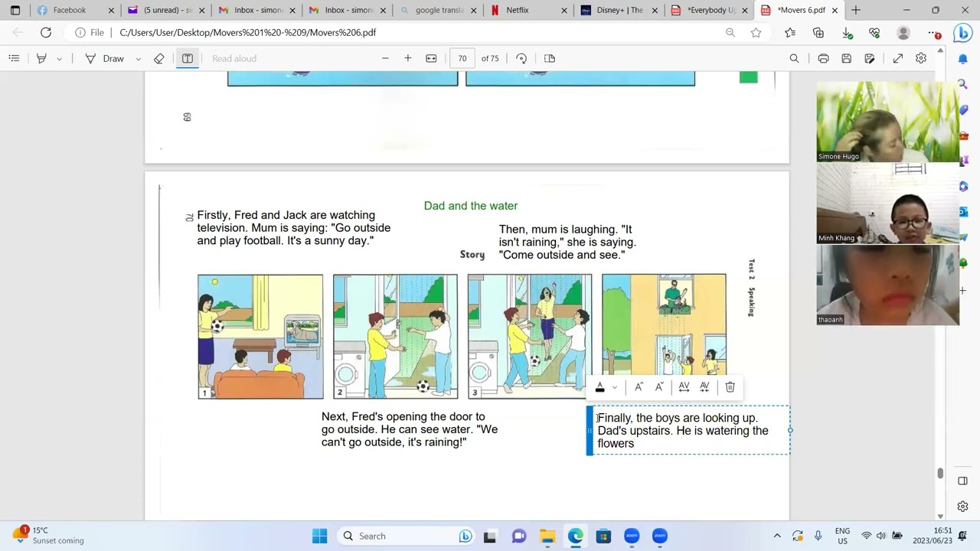Enter full screen PDF view
This screenshot has width=980, height=551.
(x=898, y=58)
